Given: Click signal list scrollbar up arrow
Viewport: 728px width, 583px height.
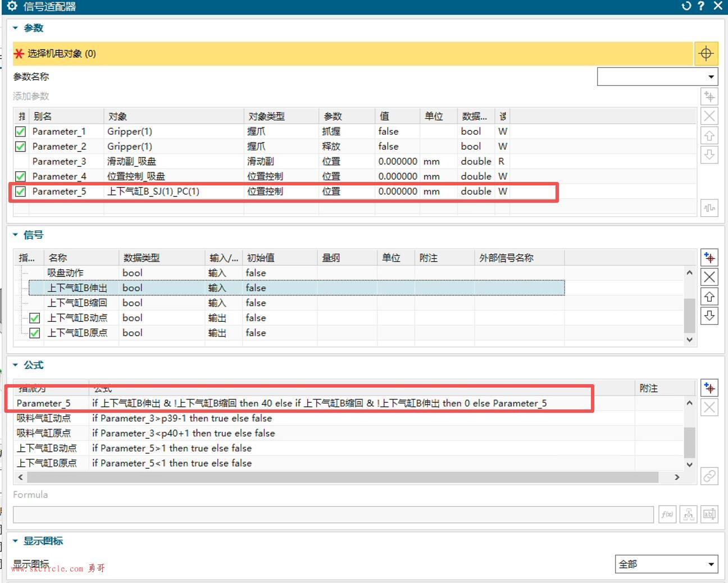Looking at the screenshot, I should tap(690, 272).
